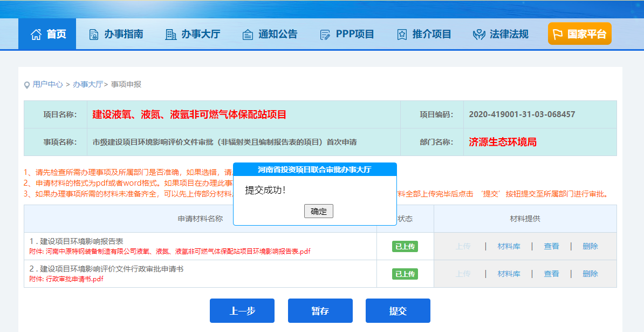Click the PPP项目 edit icon
Viewport: 644px width, 332px height.
coord(325,35)
